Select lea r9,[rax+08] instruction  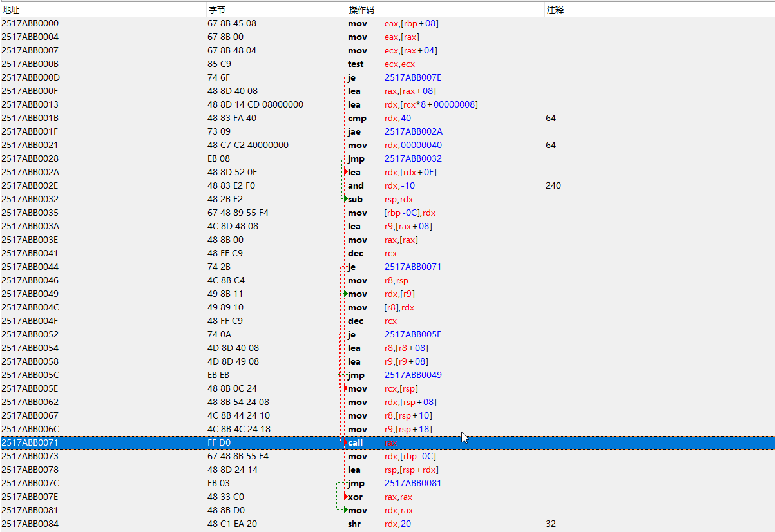click(x=390, y=226)
